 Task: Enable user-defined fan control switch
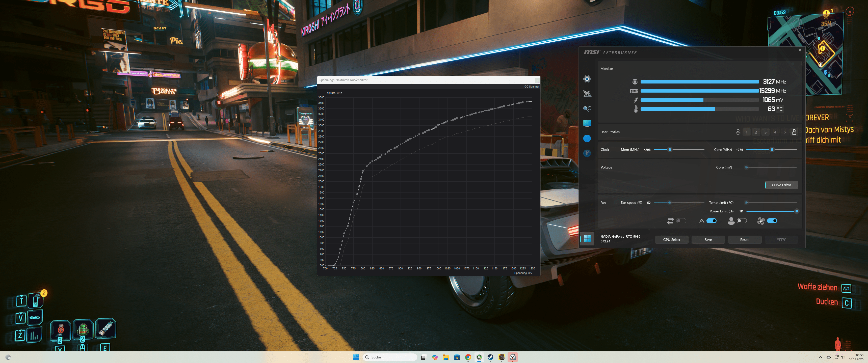point(742,221)
